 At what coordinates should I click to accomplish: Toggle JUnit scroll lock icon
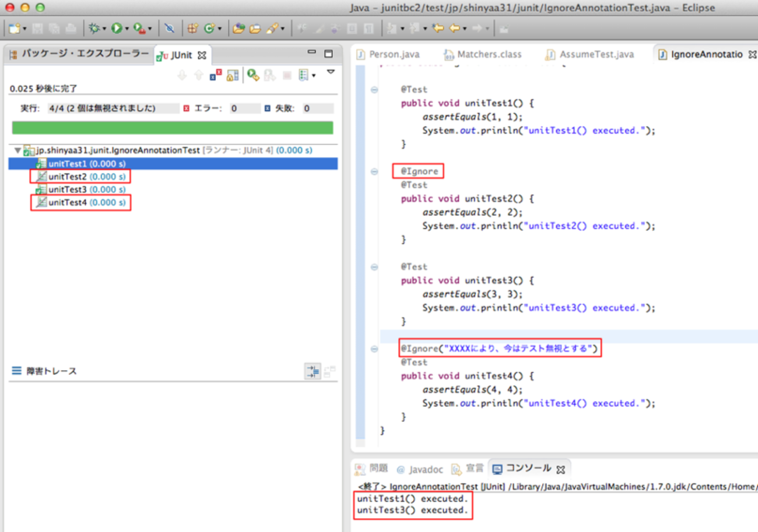click(233, 75)
